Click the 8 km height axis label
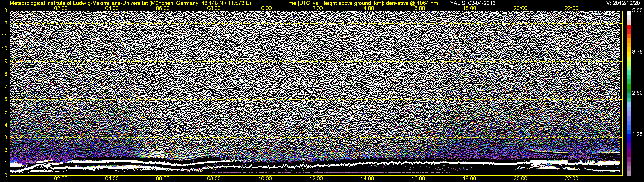644x182 pixels. point(6,74)
